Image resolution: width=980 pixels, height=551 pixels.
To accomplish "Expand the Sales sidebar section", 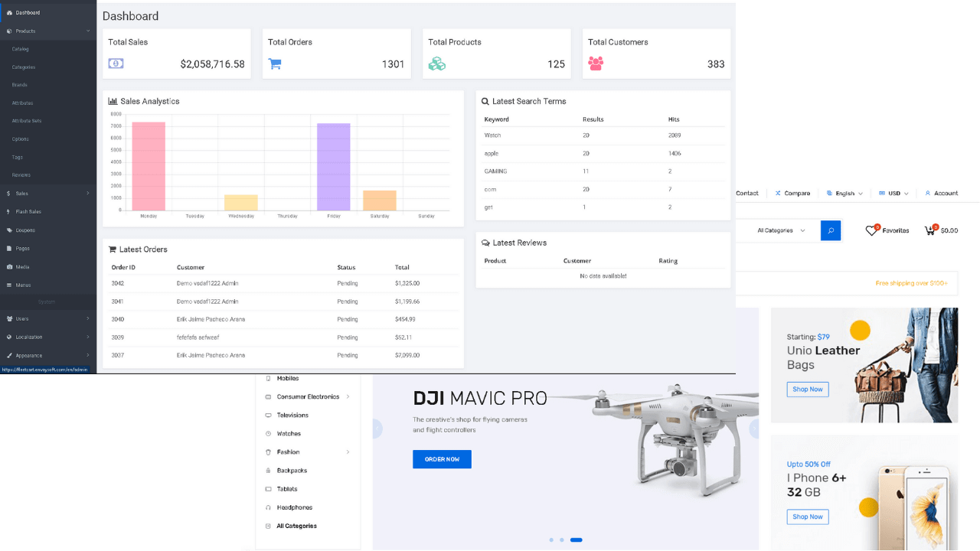I will (x=48, y=193).
